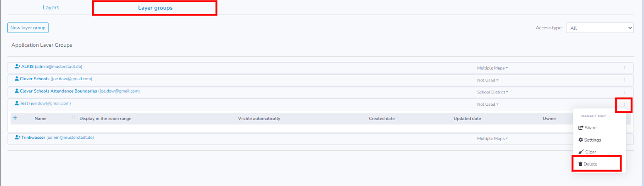The width and height of the screenshot is (644, 186).
Task: Click the Created date column header
Action: [382, 119]
